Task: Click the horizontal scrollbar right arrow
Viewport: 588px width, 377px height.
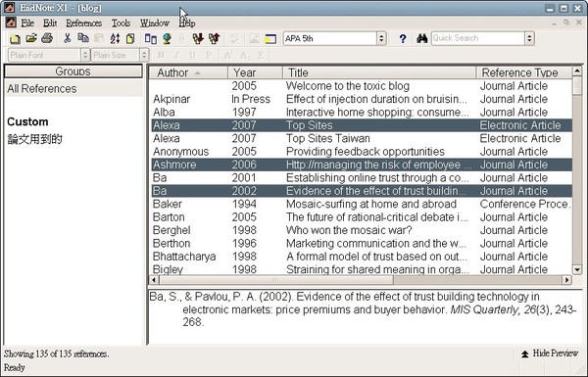Action: 567,279
